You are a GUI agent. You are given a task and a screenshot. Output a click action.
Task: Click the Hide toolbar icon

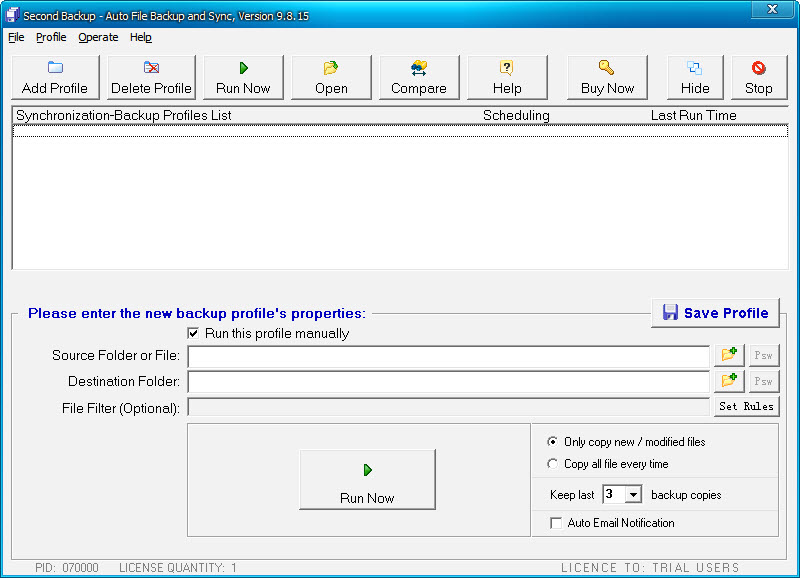[695, 68]
